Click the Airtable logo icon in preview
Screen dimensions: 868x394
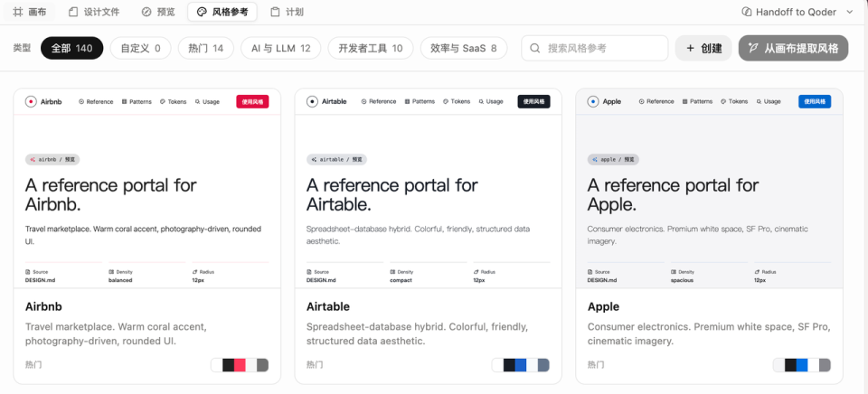(x=312, y=102)
